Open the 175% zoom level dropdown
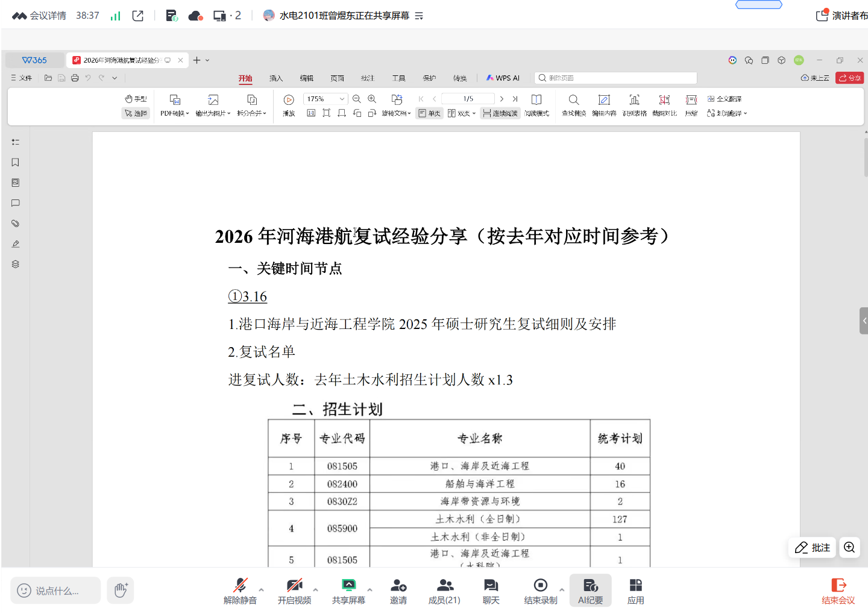This screenshot has height=614, width=868. pyautogui.click(x=342, y=99)
